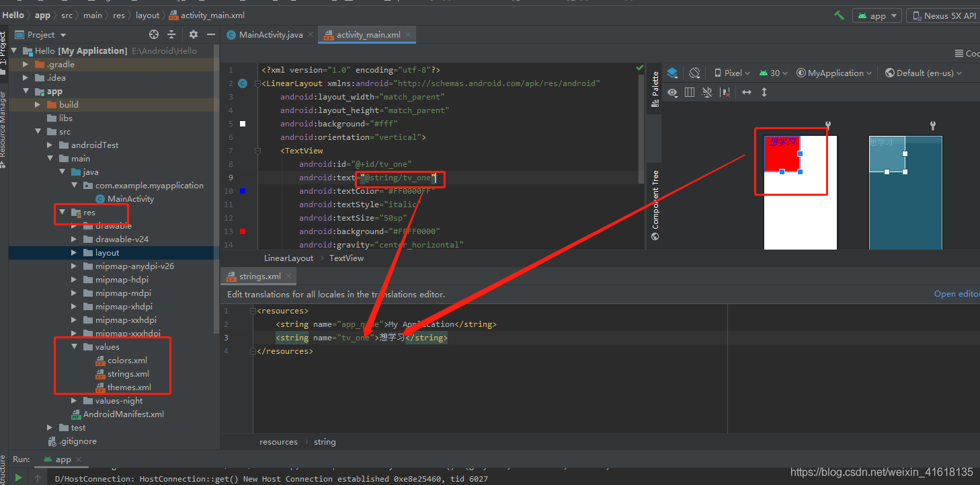Click the red background color gutter swatch
980x485 pixels.
pyautogui.click(x=243, y=231)
